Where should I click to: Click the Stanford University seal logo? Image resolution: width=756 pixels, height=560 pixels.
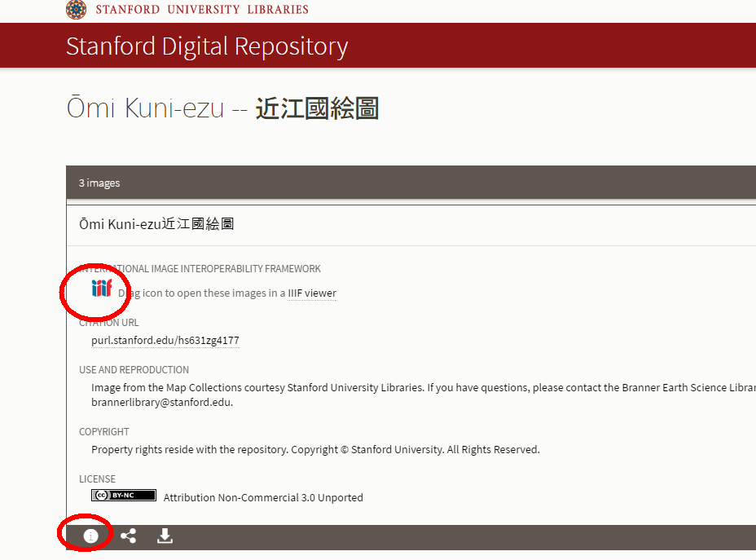click(77, 10)
